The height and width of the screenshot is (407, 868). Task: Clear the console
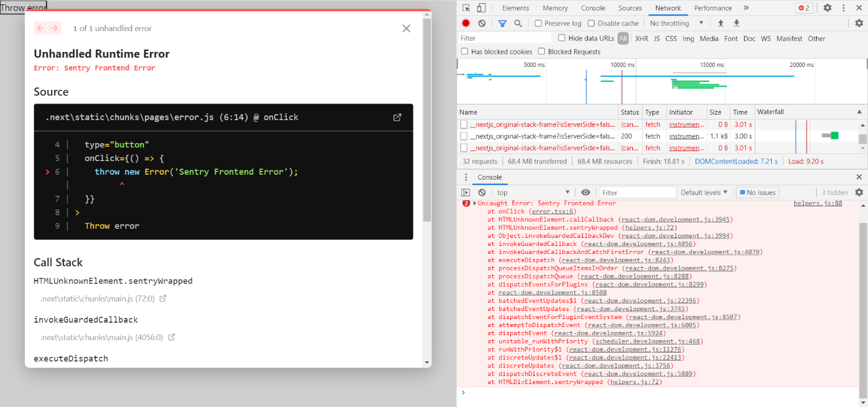point(482,193)
